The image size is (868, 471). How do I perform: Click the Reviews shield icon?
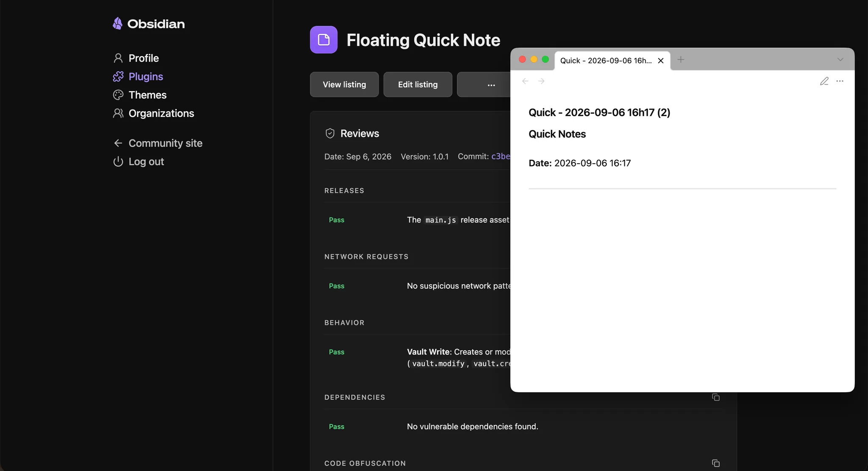tap(330, 134)
